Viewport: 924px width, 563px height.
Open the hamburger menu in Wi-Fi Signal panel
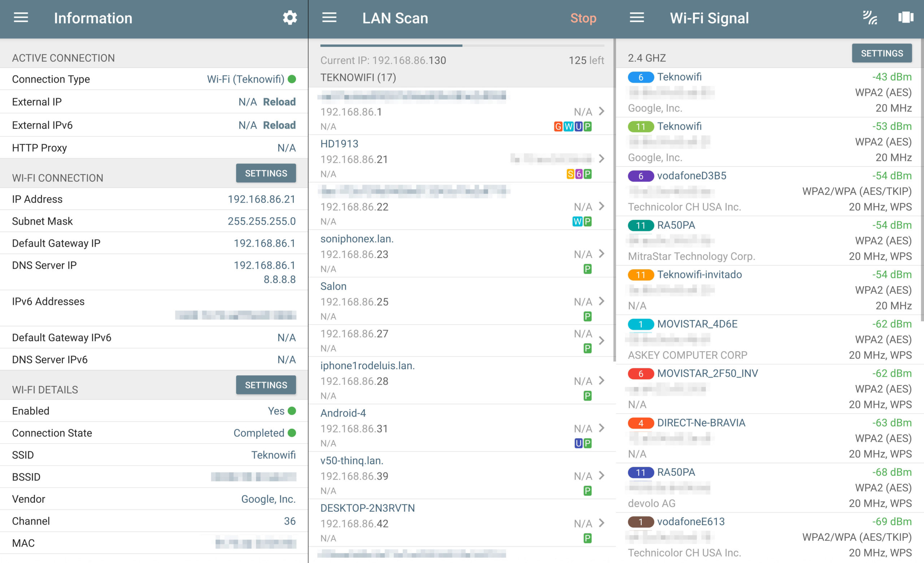pyautogui.click(x=637, y=18)
